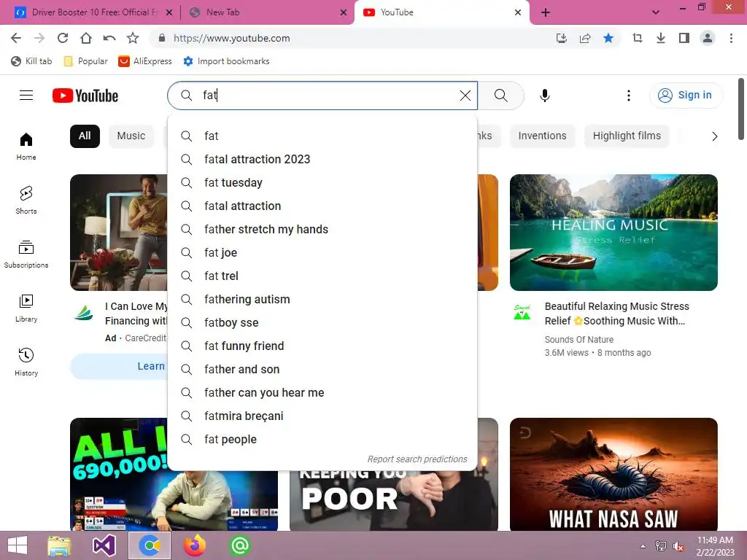
Task: Click the Learn more ad button
Action: (119, 366)
